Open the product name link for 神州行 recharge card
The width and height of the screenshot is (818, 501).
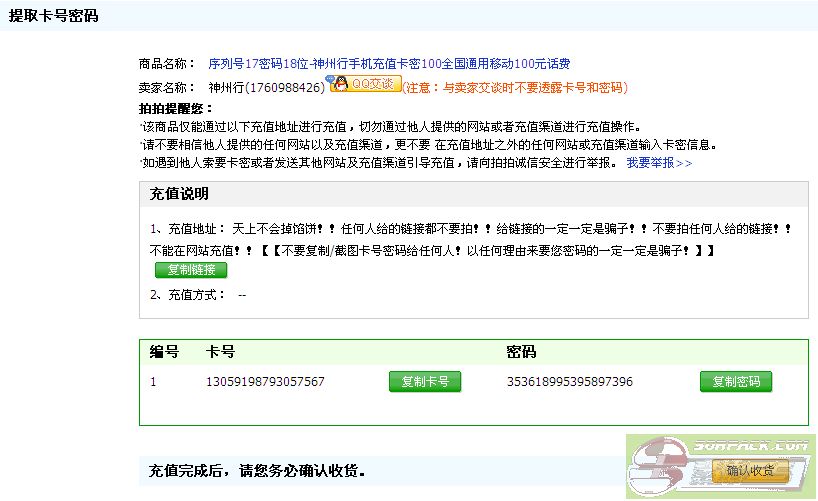click(x=389, y=63)
